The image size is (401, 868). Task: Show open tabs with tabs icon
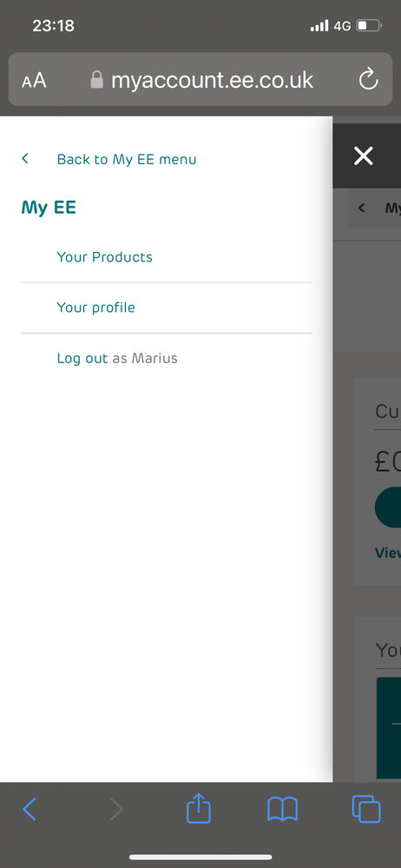pyautogui.click(x=366, y=809)
